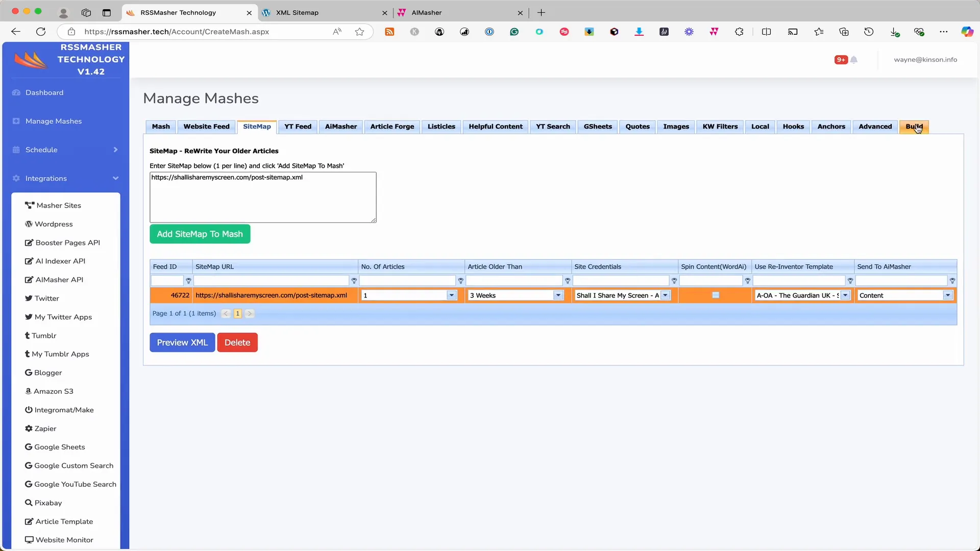Open the browser history icon

tap(869, 32)
